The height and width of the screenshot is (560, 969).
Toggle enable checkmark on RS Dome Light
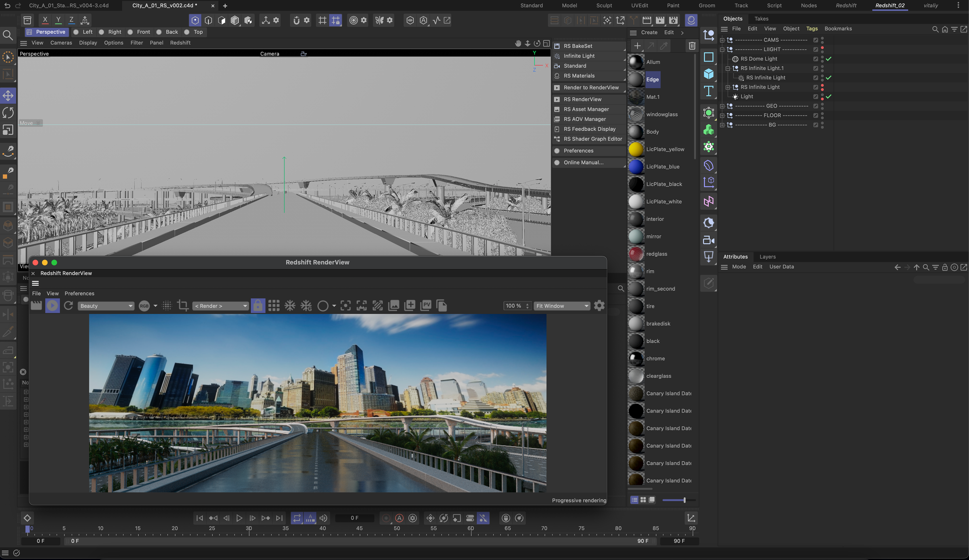[829, 59]
